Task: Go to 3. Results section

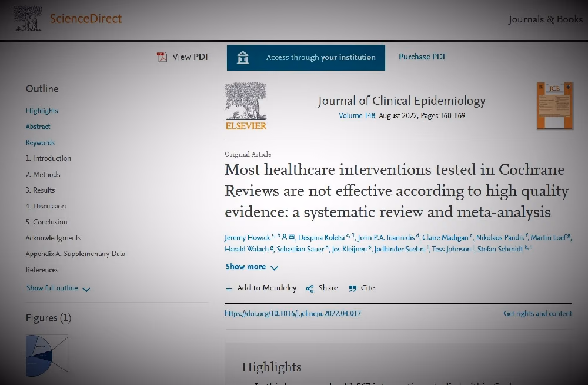Action: 40,190
